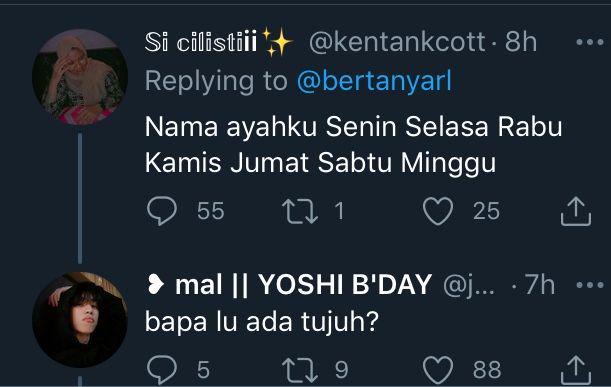Share the mal YOSHI B'DAY tweet
Image resolution: width=611 pixels, height=387 pixels.
pyautogui.click(x=576, y=371)
